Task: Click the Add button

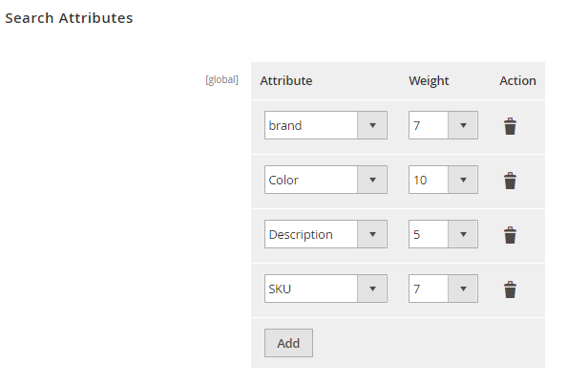Action: pyautogui.click(x=288, y=343)
